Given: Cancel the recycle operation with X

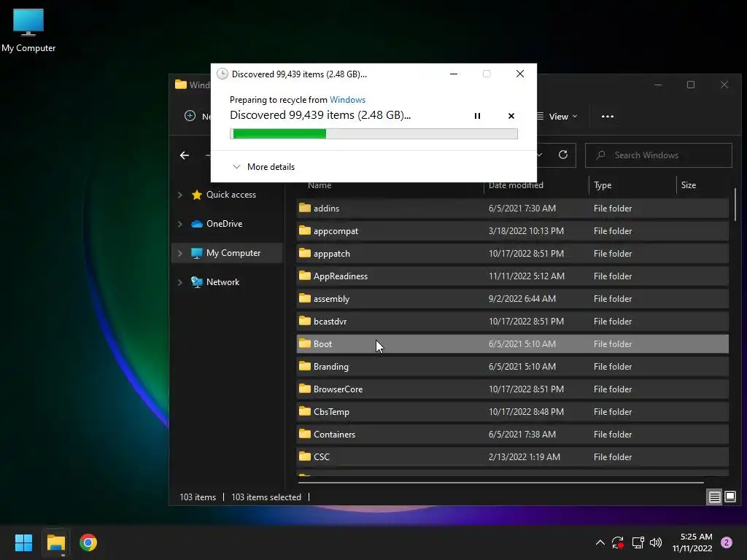Looking at the screenshot, I should coord(511,116).
